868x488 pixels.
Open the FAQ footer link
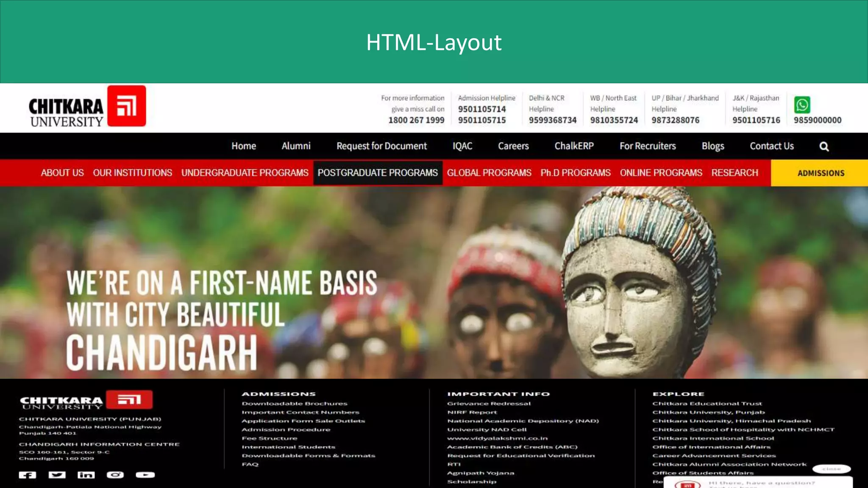(x=250, y=464)
